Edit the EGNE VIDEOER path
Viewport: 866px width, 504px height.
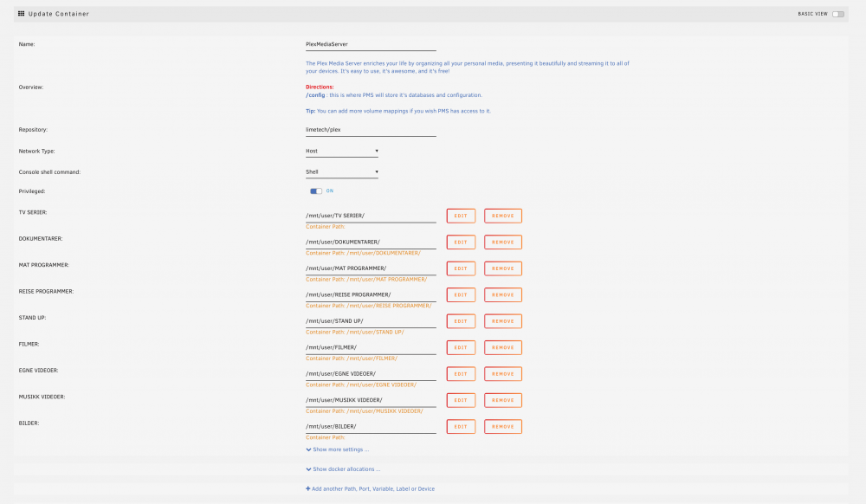click(461, 374)
